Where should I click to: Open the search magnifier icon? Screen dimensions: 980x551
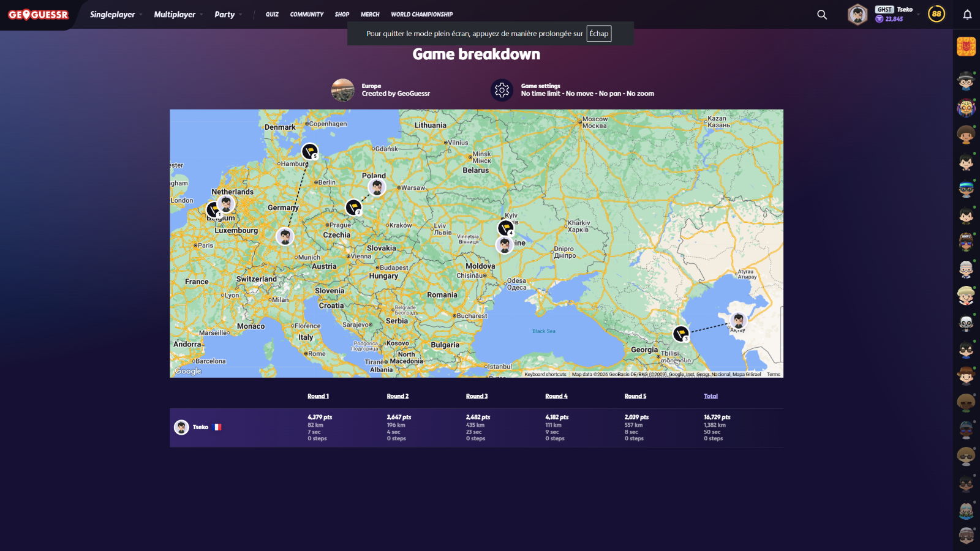[x=822, y=15]
